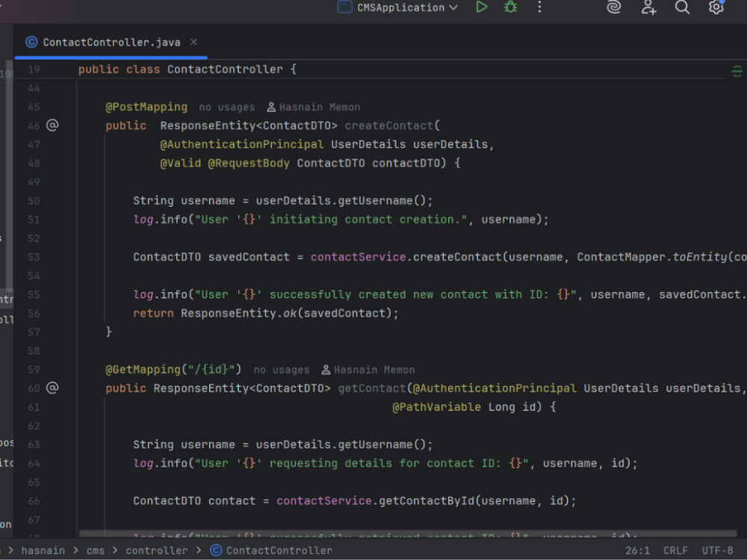Click the @AuthenticationPrincipal annotation on line 47

tap(242, 144)
